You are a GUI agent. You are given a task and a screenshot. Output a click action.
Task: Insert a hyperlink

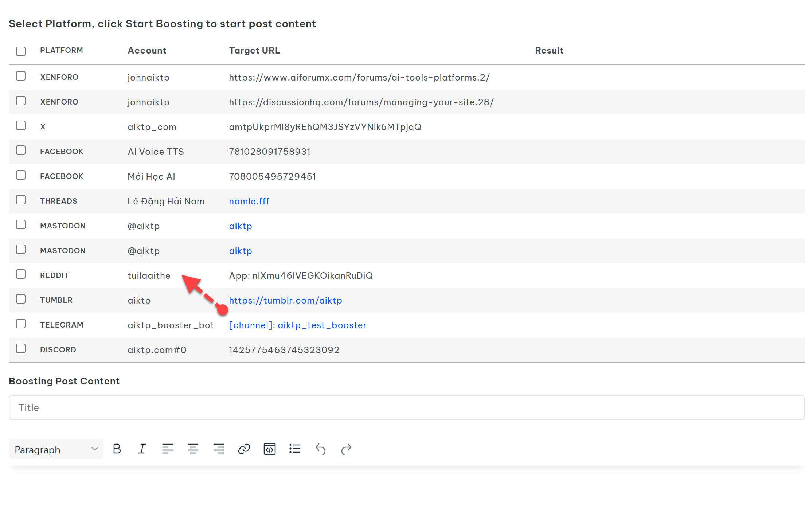coord(244,449)
